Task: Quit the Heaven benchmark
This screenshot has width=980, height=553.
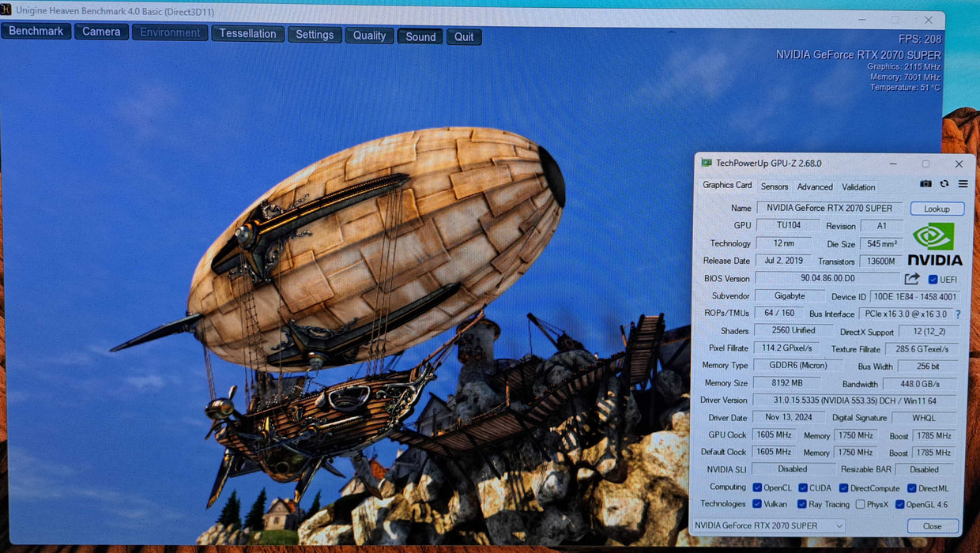Action: coord(464,36)
